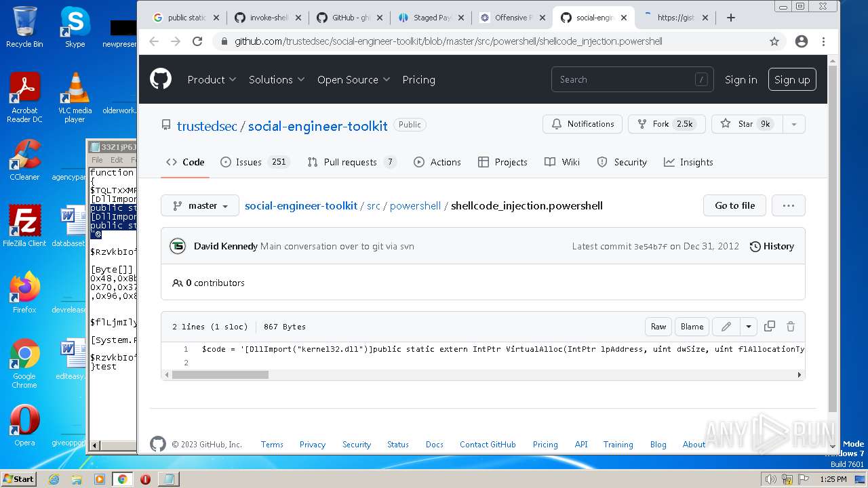Expand the Solutions menu
868x488 pixels.
[x=277, y=79]
